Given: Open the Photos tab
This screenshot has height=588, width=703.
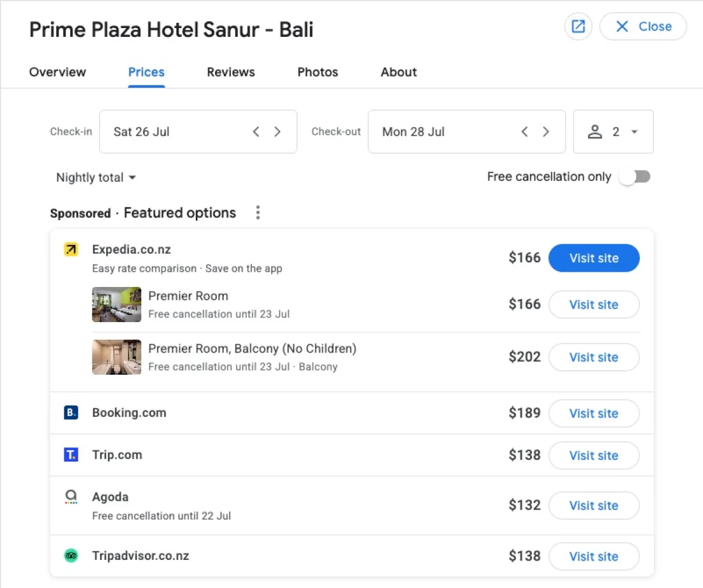Looking at the screenshot, I should coord(318,72).
